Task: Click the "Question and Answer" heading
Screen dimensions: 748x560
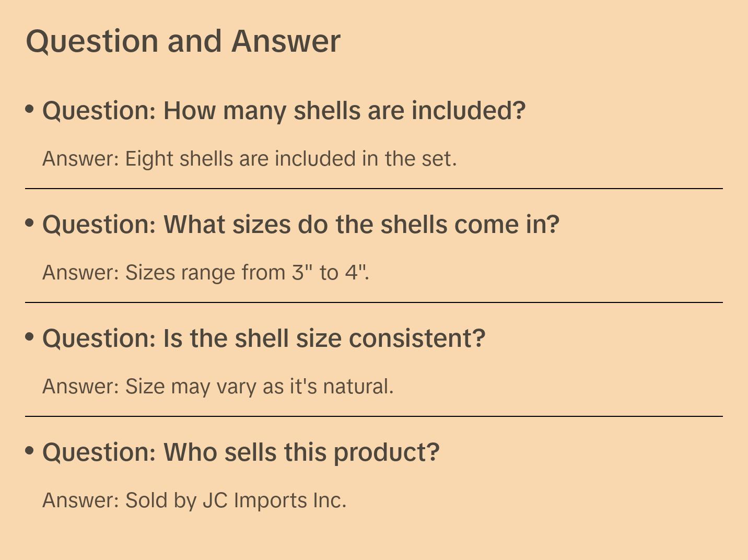Action: [183, 41]
